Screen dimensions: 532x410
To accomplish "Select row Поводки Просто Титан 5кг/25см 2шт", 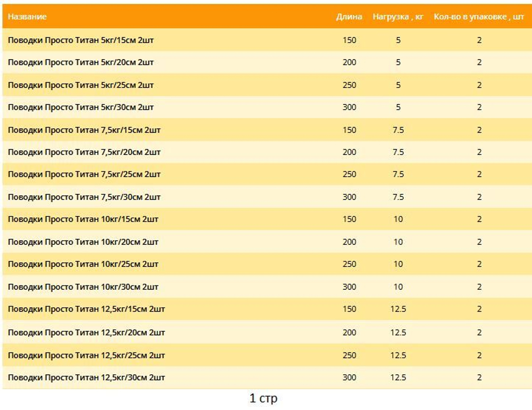I will (x=267, y=85).
